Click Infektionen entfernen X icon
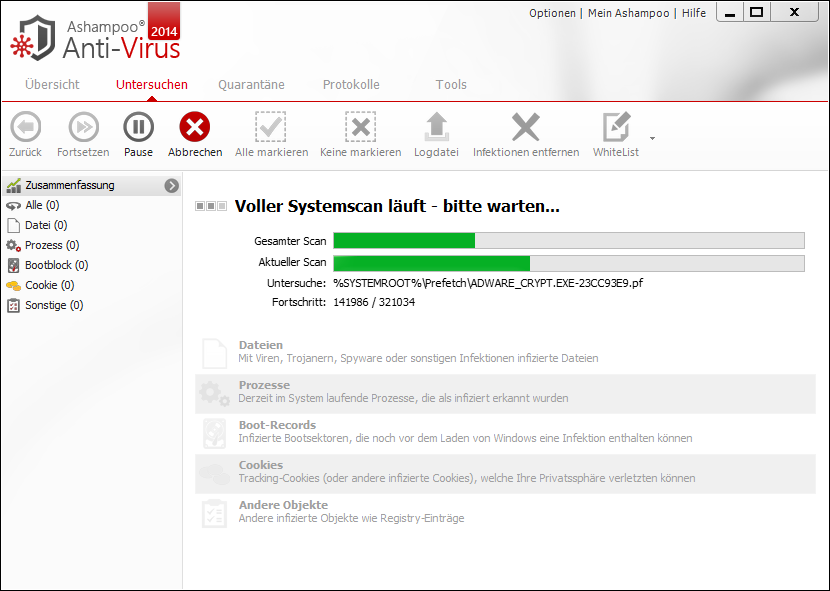 525,127
